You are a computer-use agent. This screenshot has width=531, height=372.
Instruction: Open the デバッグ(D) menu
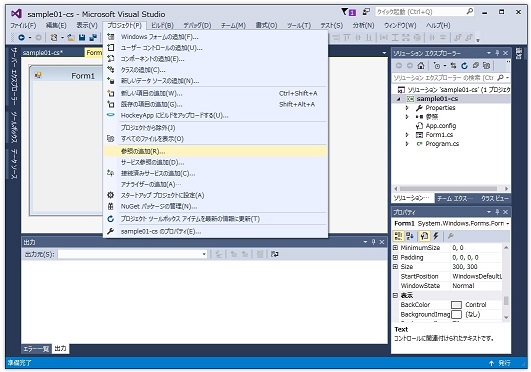tap(197, 25)
